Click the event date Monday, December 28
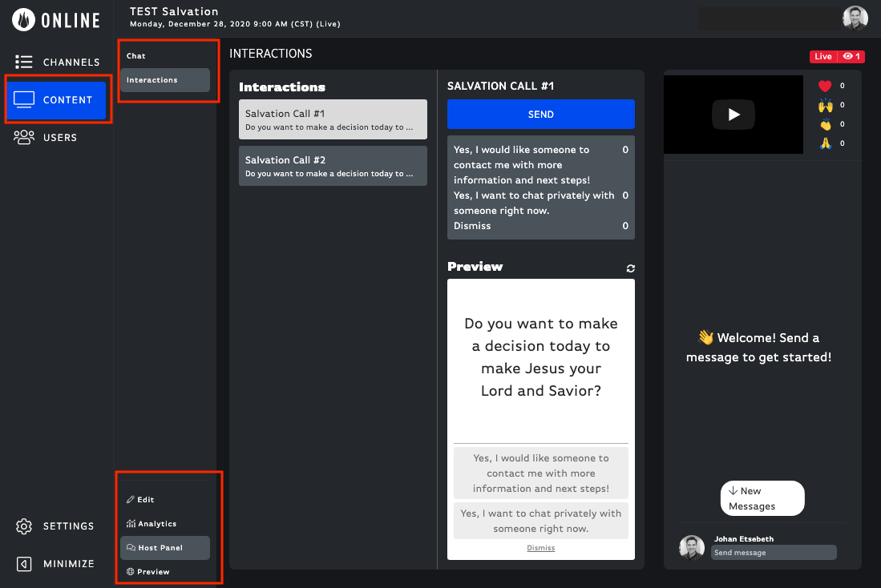This screenshot has width=881, height=588. click(235, 24)
